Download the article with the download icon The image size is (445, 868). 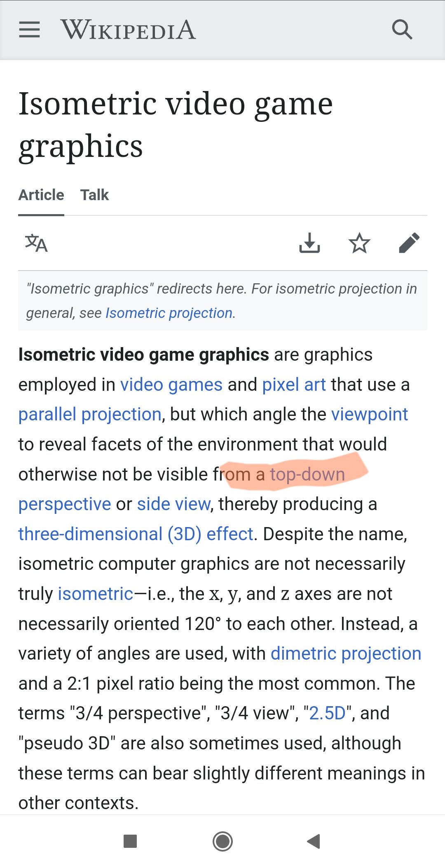[309, 243]
